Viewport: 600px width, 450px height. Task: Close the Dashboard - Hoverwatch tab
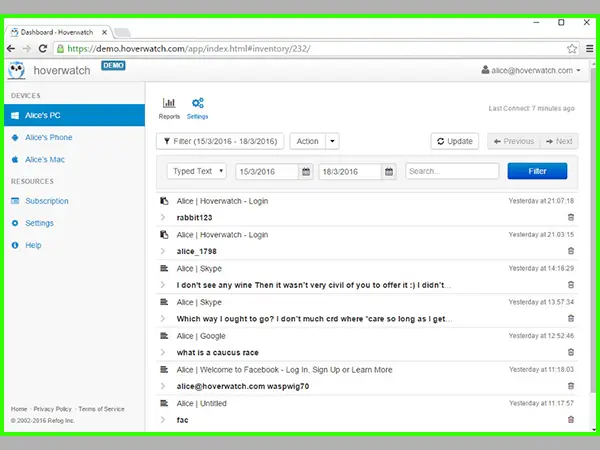104,33
